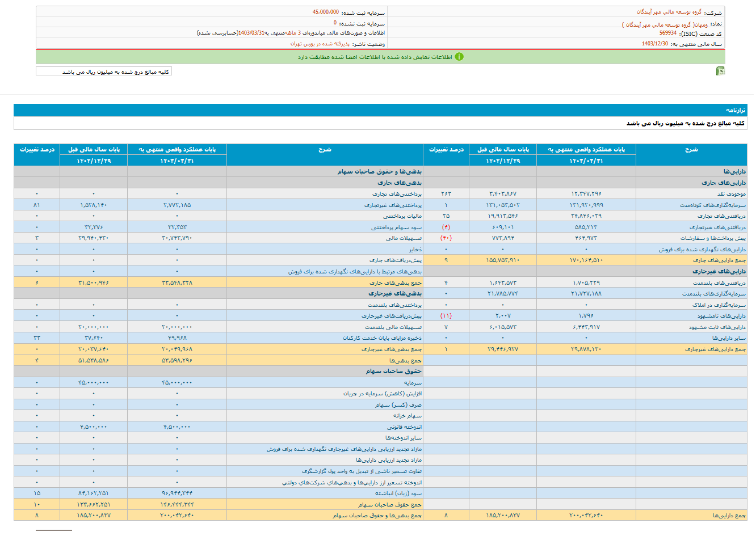
Task: Click the ترازنامه section header bar
Action: point(380,110)
